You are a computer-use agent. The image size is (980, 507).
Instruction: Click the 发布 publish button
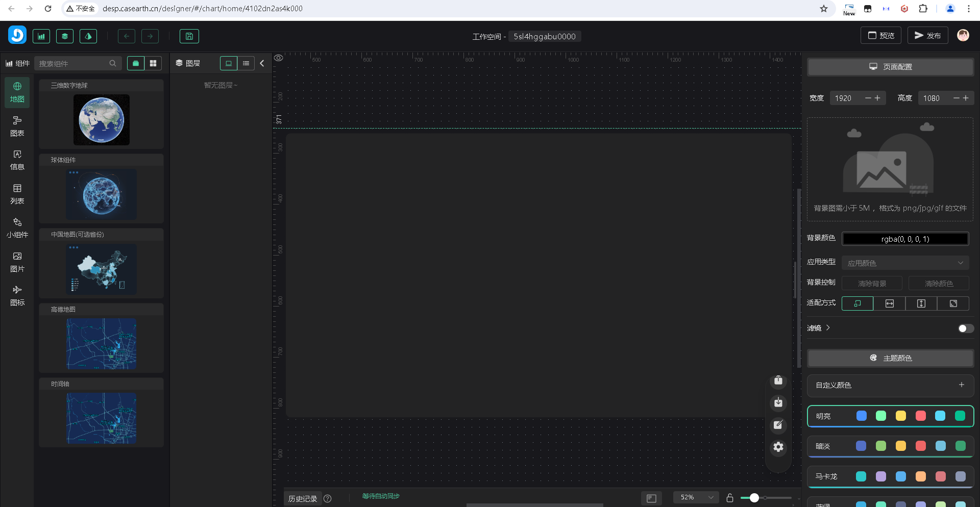[x=927, y=36]
